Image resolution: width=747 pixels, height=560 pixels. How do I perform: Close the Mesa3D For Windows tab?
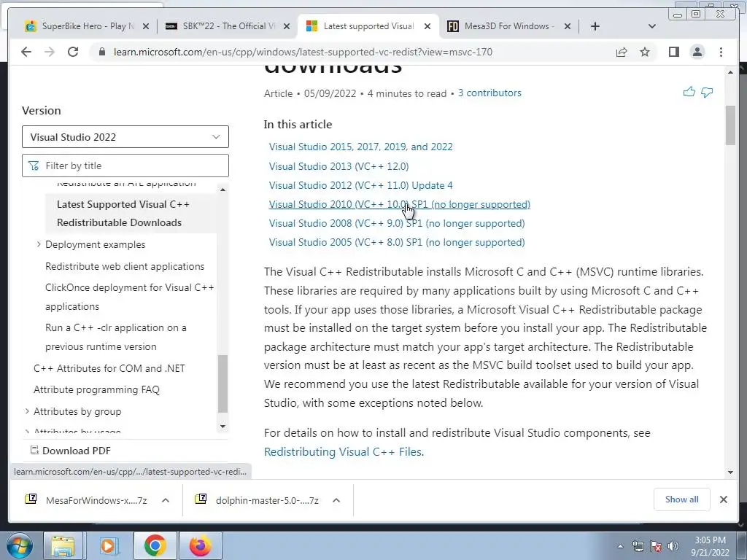pyautogui.click(x=567, y=26)
